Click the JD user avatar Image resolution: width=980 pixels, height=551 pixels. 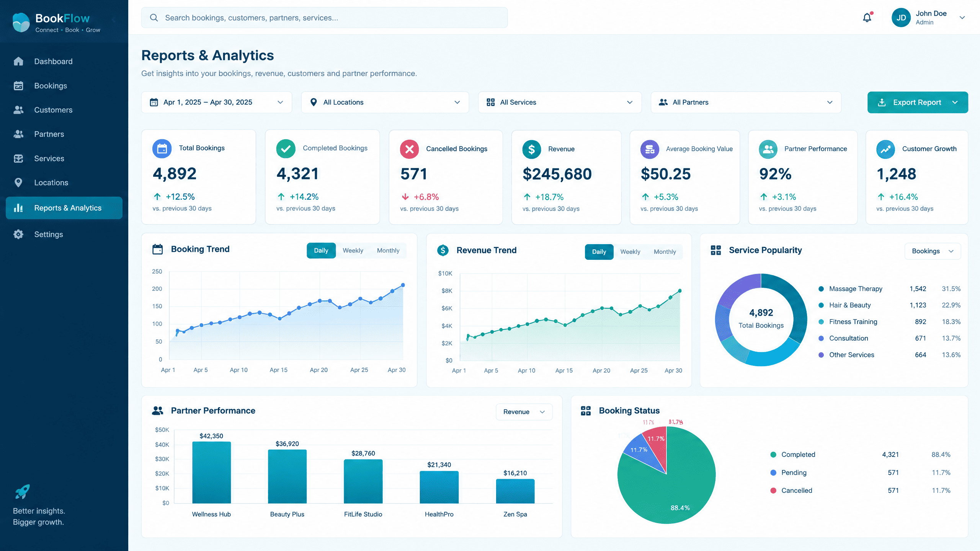click(x=901, y=18)
